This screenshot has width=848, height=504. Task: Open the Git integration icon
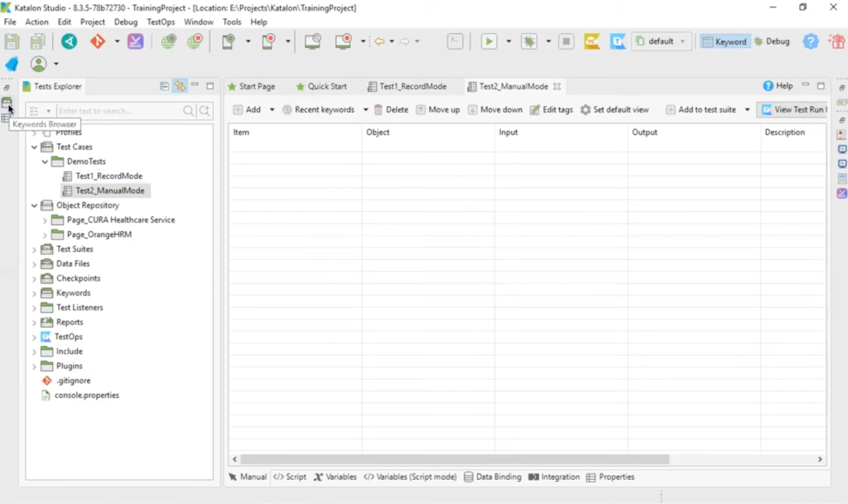point(98,41)
